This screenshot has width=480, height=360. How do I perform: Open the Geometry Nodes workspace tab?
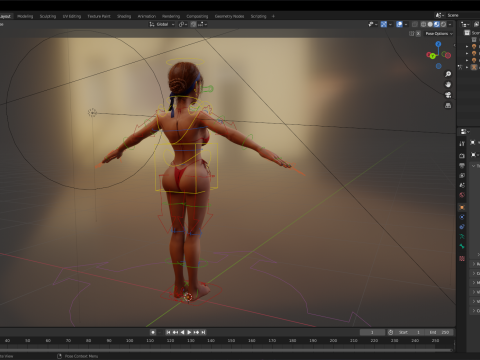click(229, 16)
